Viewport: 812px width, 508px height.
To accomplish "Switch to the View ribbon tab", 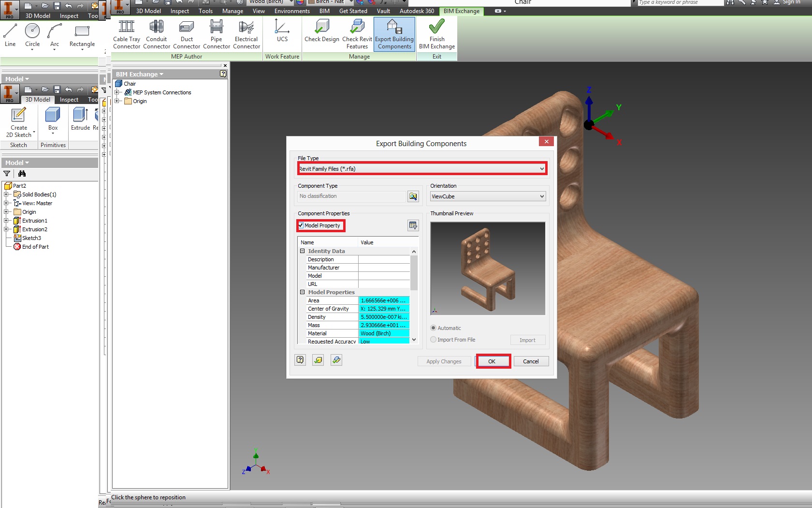I will click(259, 11).
